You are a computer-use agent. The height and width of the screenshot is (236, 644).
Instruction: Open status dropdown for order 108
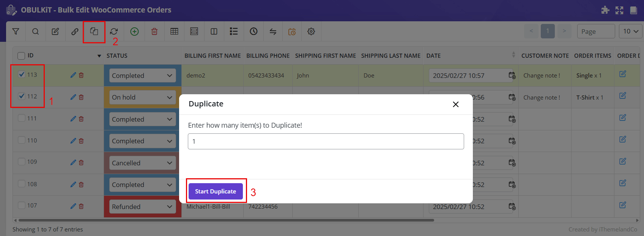click(x=142, y=185)
